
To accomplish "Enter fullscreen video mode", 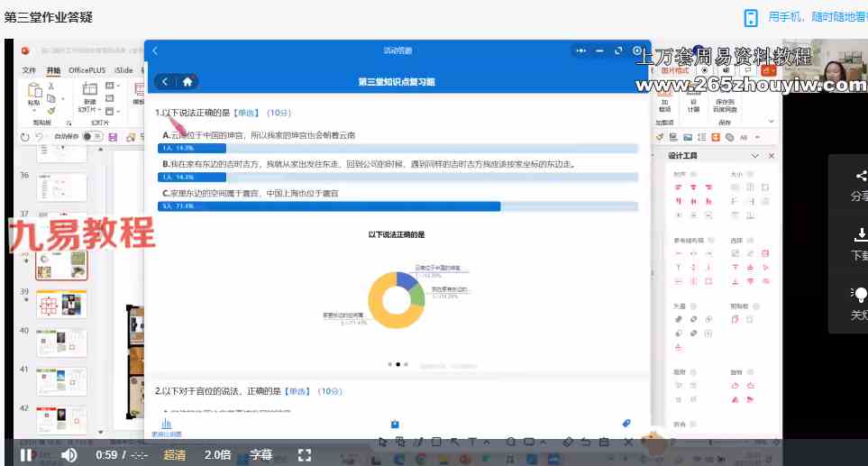I will click(x=305, y=455).
